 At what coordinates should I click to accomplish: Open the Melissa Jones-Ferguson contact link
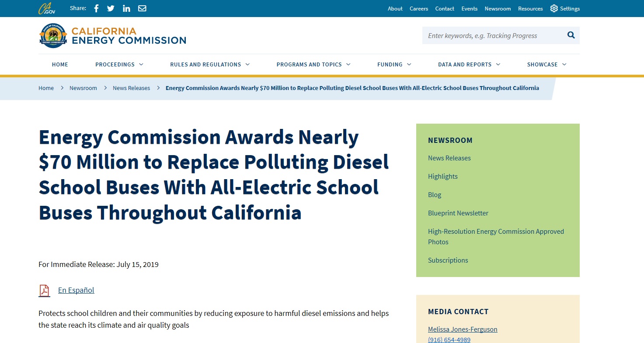coord(463,329)
